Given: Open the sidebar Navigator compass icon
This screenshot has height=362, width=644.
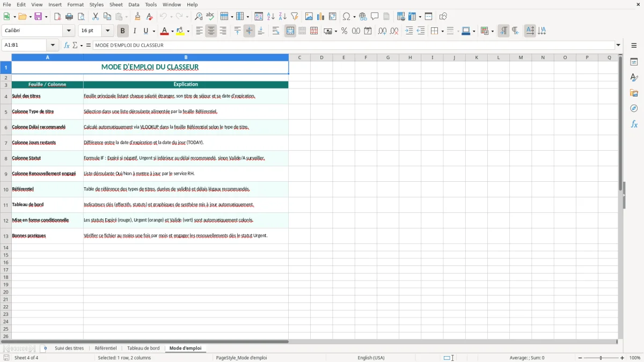Looking at the screenshot, I should [x=634, y=109].
